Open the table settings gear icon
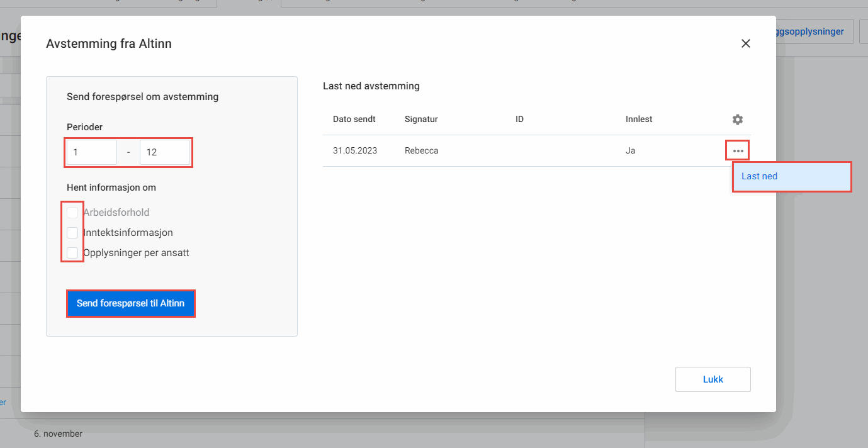The width and height of the screenshot is (868, 448). coord(738,120)
